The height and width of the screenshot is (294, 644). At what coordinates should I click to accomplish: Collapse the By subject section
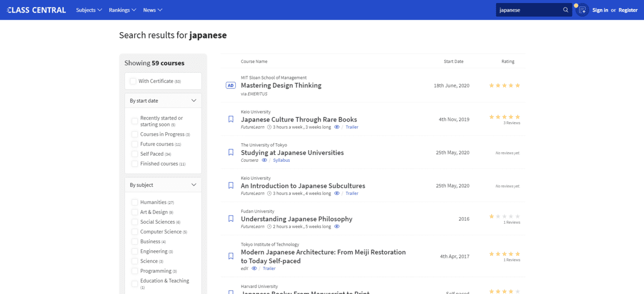tap(163, 185)
